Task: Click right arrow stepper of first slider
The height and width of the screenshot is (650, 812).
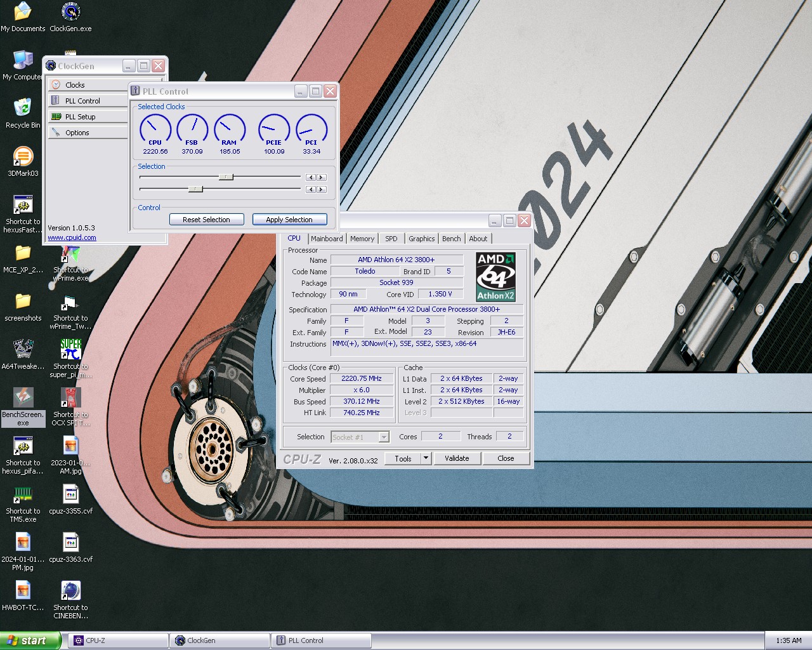Action: (x=322, y=178)
